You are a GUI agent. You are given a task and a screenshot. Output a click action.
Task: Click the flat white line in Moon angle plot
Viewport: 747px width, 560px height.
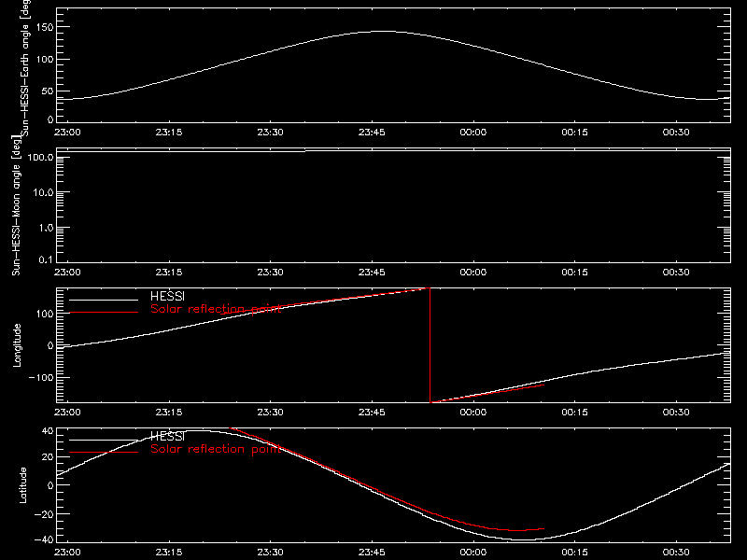click(393, 150)
